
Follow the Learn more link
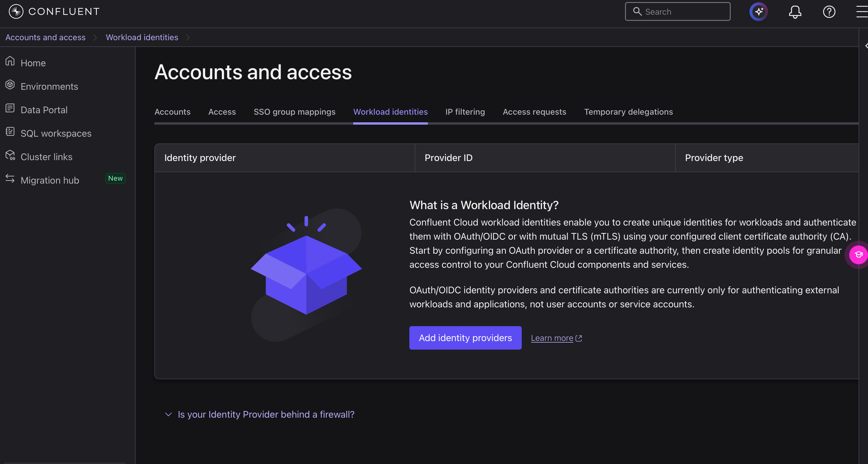[x=552, y=338]
